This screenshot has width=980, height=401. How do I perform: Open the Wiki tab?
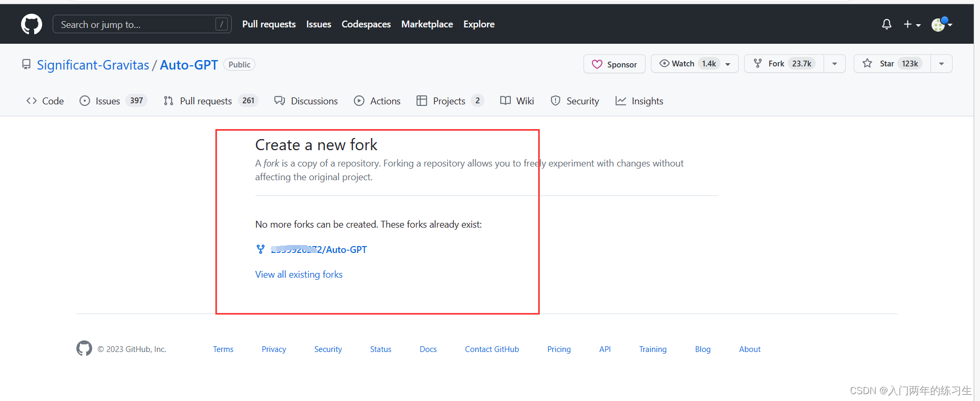coord(517,101)
